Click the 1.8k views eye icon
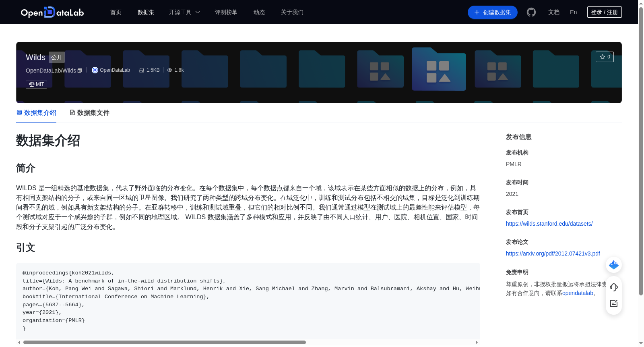The height and width of the screenshot is (347, 644). click(x=170, y=70)
